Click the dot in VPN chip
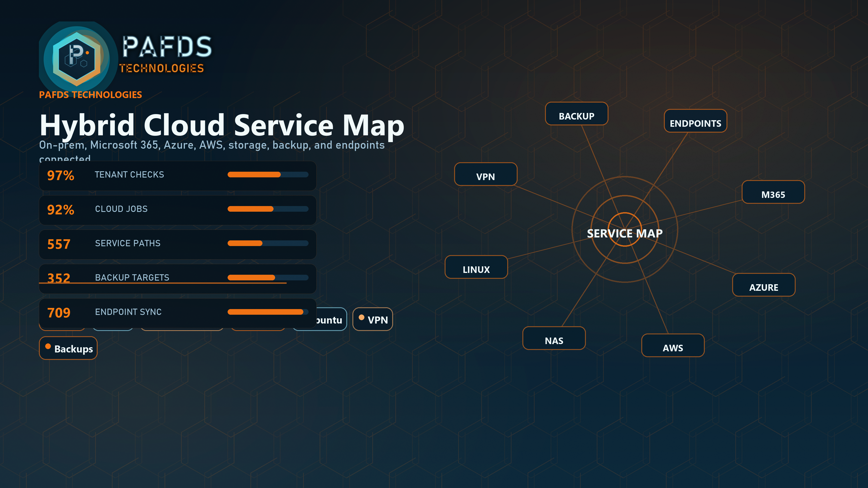The width and height of the screenshot is (868, 488). (x=361, y=317)
